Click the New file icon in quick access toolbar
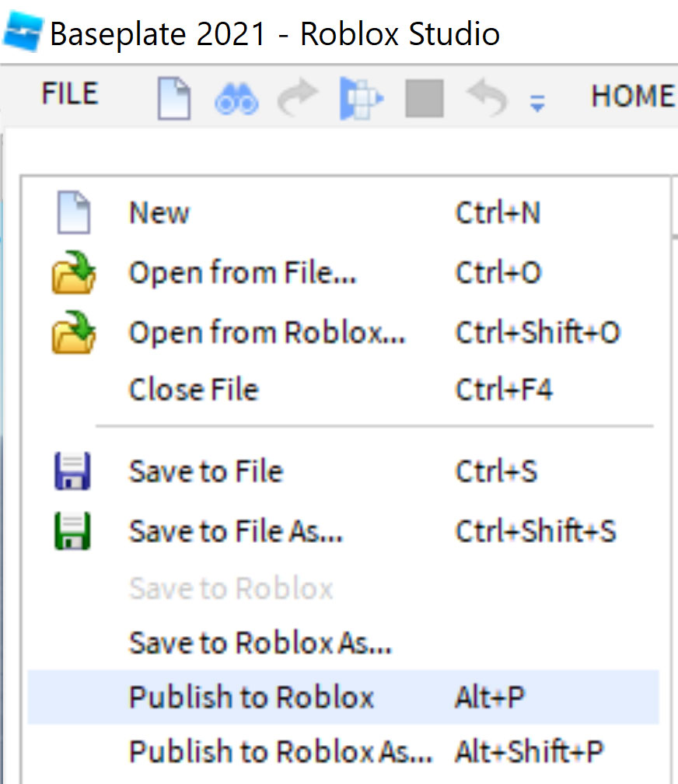 [174, 98]
